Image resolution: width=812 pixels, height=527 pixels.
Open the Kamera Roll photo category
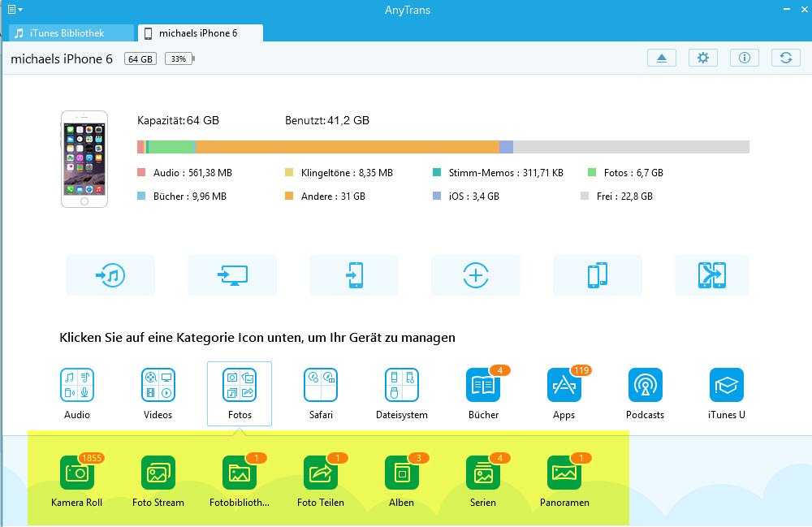76,473
